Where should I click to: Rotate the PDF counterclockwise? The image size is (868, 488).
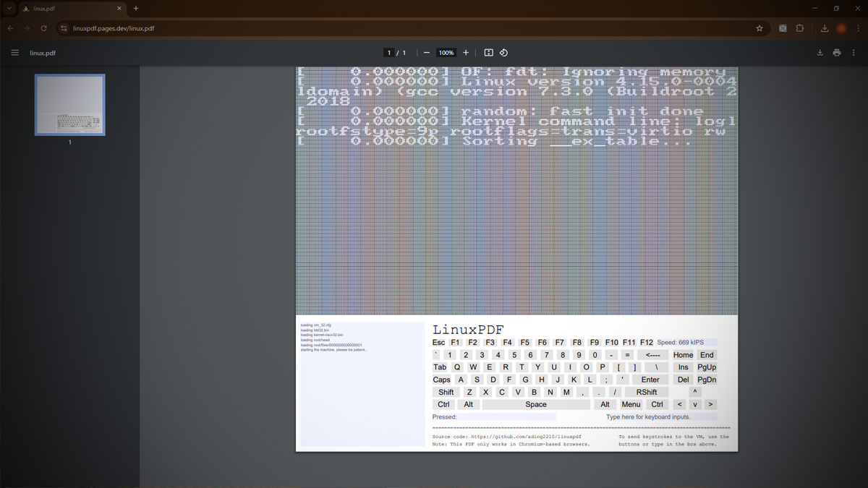coord(504,53)
